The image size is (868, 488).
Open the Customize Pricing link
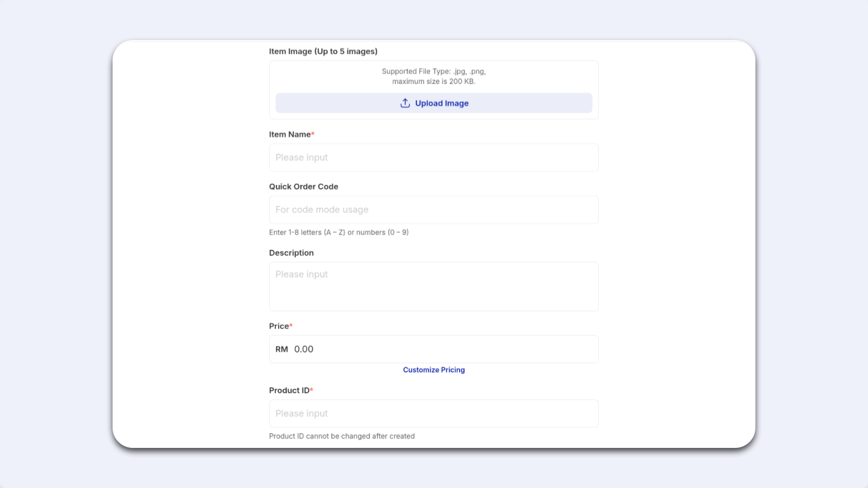[x=434, y=370]
